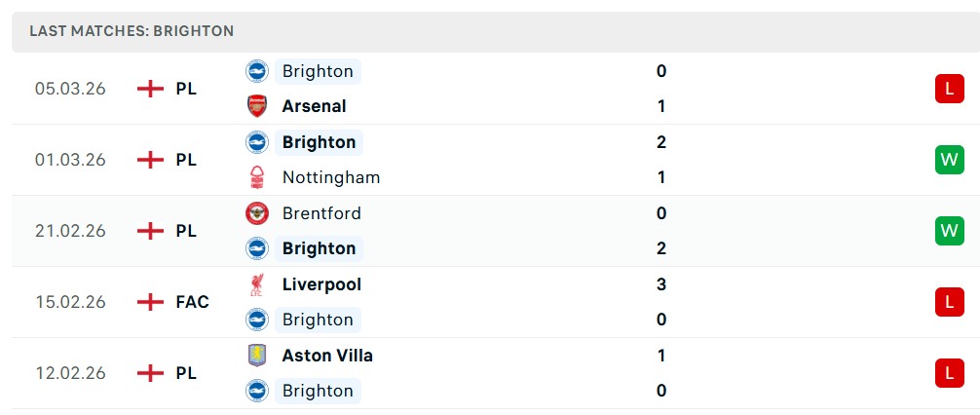Click the red L badge for Liverpool match
The image size is (980, 415).
[x=948, y=302]
